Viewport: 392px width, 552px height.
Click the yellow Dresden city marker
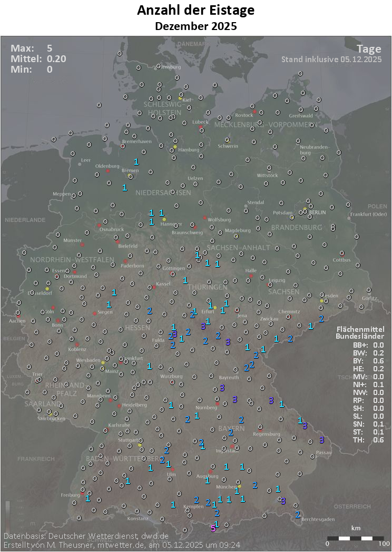point(321,301)
